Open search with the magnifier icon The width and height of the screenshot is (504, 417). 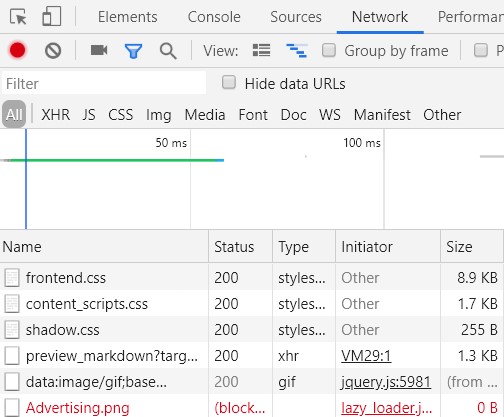(x=168, y=51)
